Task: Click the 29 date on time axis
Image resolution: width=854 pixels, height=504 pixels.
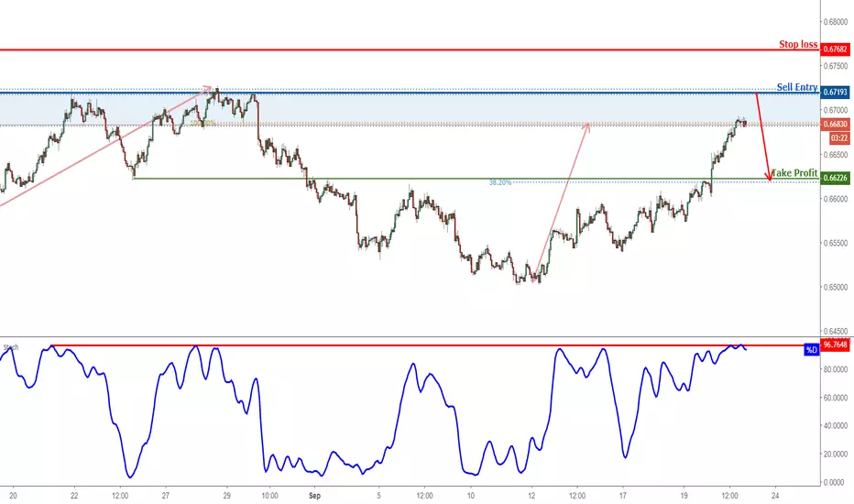Action: click(226, 496)
